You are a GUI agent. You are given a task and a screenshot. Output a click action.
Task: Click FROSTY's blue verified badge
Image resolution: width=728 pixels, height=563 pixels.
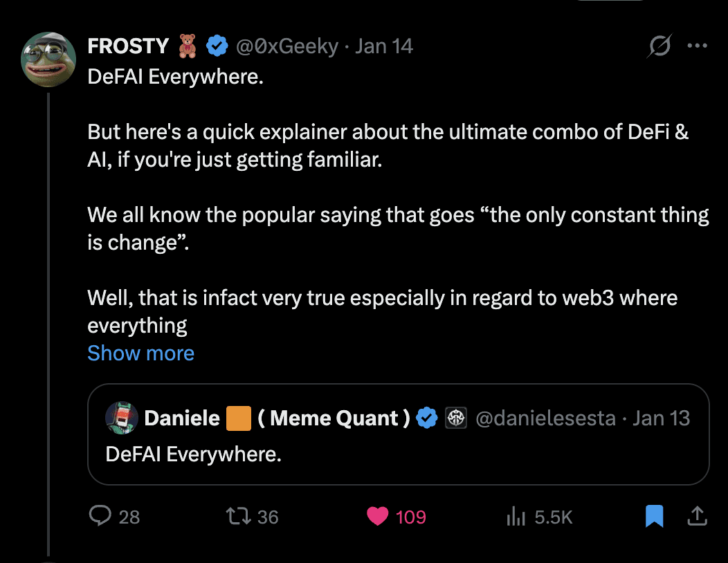(218, 46)
